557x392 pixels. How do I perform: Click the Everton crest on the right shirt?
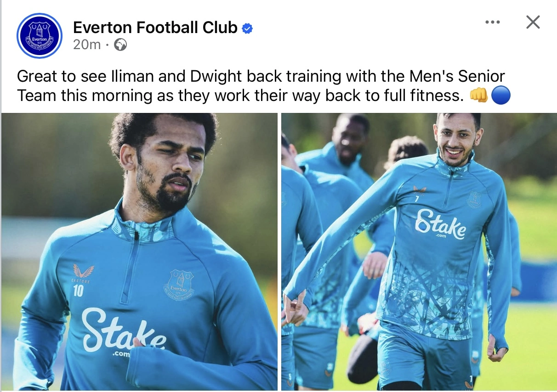[x=474, y=200]
